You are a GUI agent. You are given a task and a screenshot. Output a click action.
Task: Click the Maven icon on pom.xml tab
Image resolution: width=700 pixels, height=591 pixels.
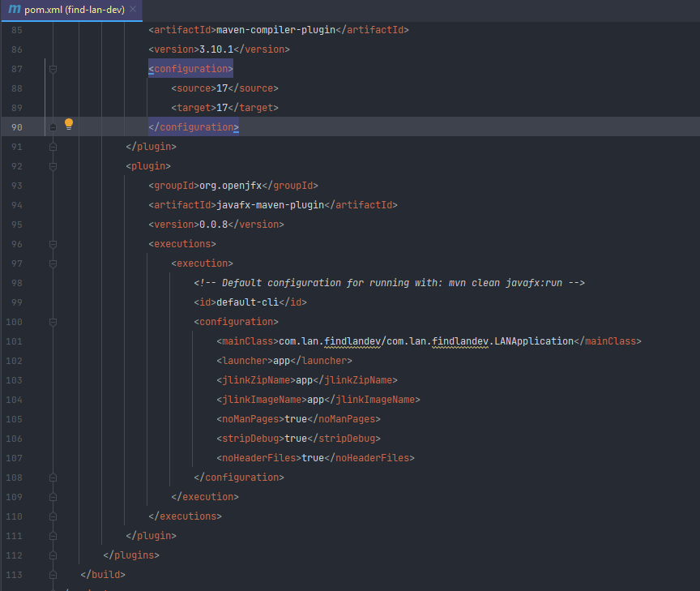(14, 10)
